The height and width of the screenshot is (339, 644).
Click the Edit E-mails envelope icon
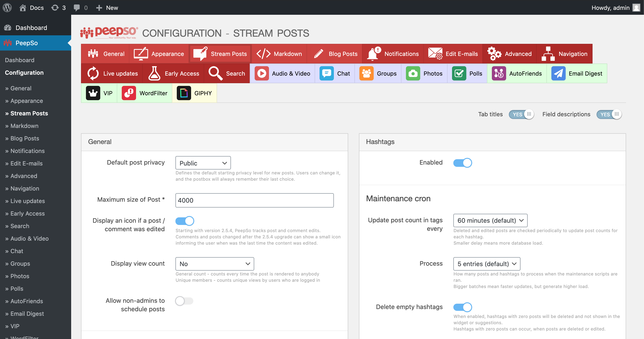pos(435,53)
